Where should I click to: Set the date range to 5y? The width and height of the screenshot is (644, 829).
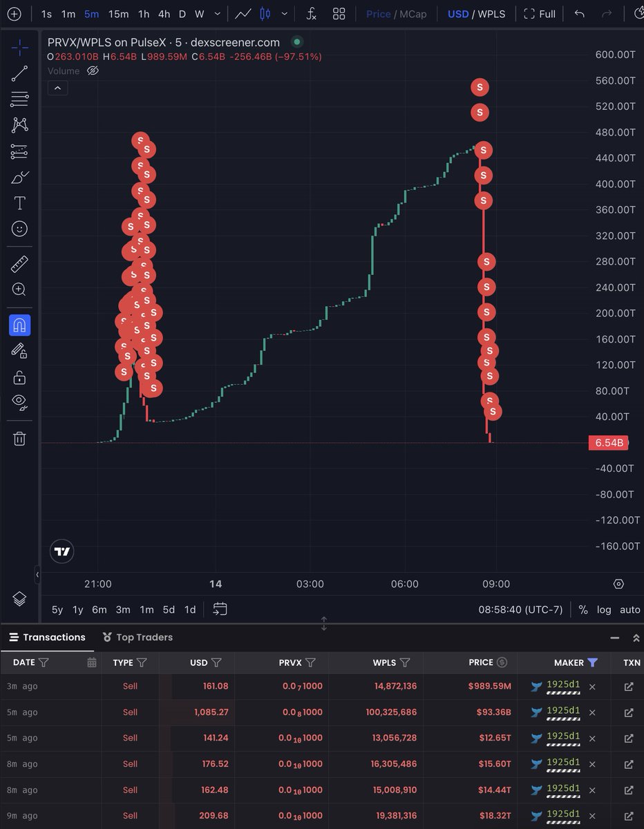(57, 609)
